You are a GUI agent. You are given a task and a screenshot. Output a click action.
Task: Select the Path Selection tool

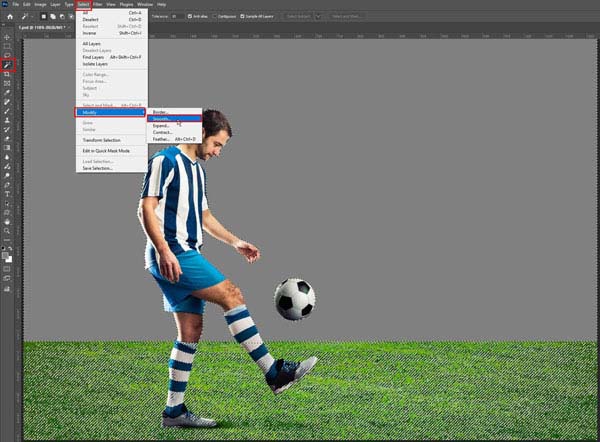click(7, 203)
